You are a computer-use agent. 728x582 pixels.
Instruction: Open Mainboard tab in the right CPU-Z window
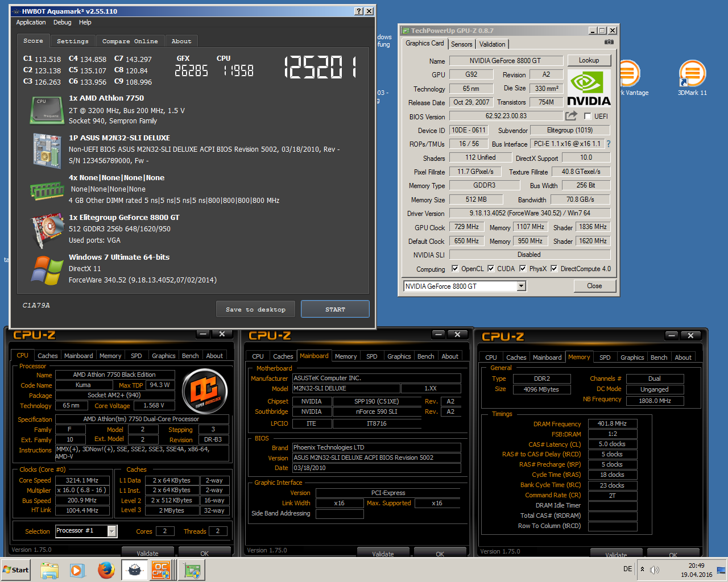[x=547, y=357]
